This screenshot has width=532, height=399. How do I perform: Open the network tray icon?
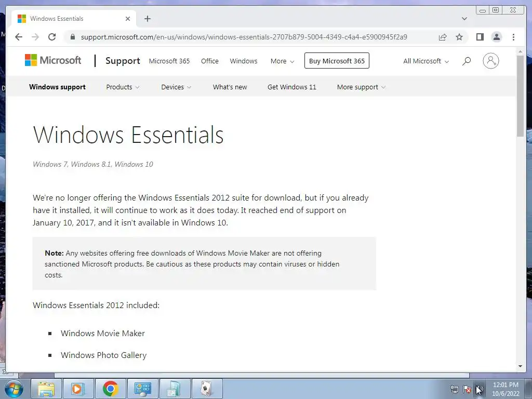pyautogui.click(x=454, y=389)
